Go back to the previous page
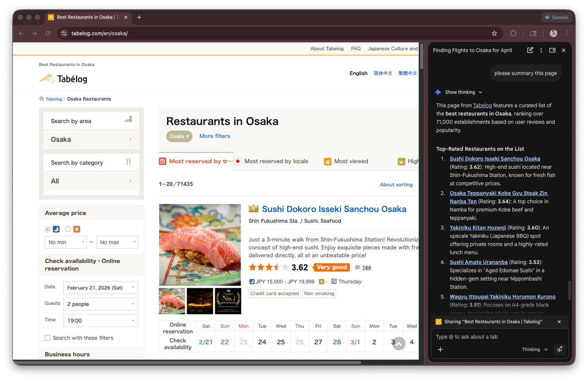This screenshot has height=381, width=588. (21, 33)
